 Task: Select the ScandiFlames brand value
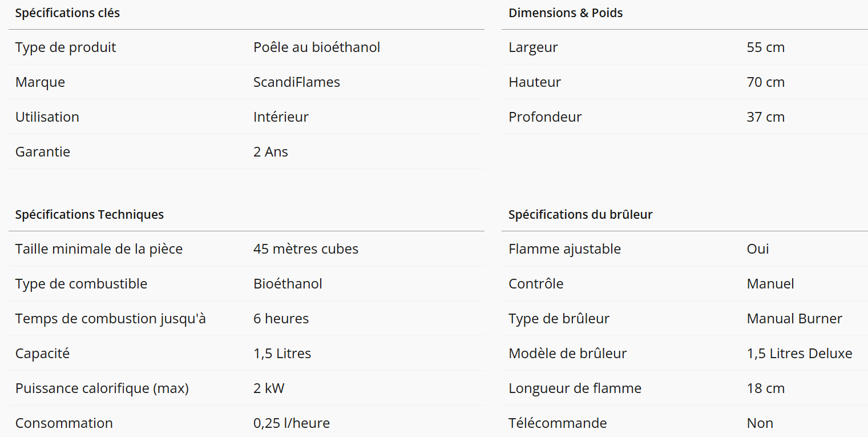[297, 82]
